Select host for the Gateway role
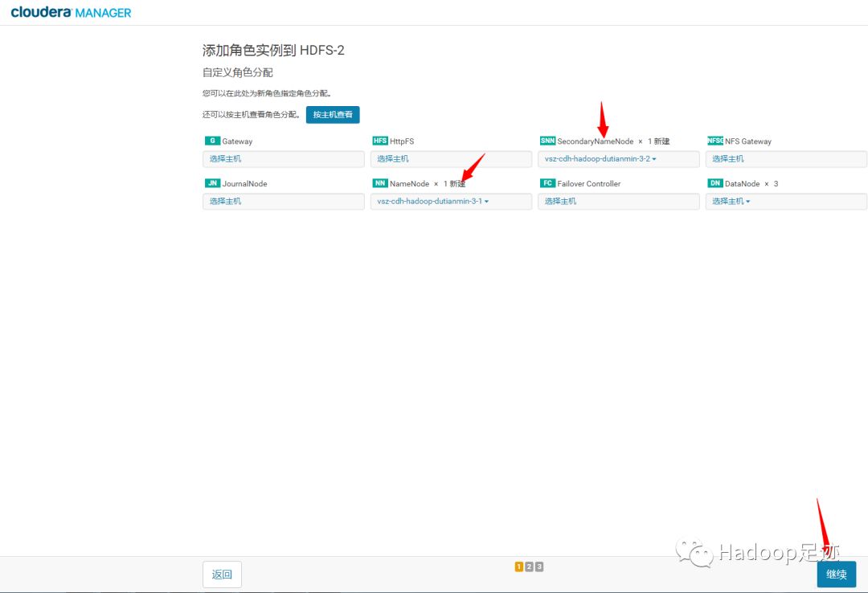Screen dimensions: 868x593 [x=284, y=159]
